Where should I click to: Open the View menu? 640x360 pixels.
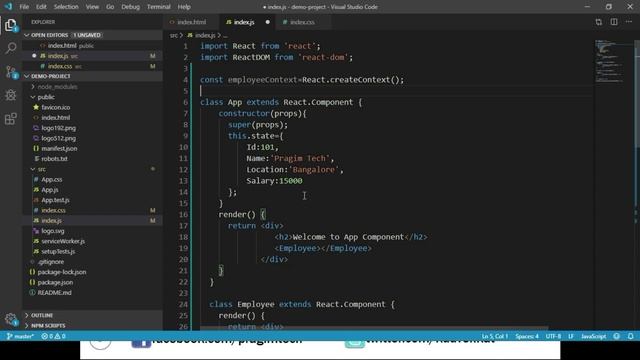(92, 7)
